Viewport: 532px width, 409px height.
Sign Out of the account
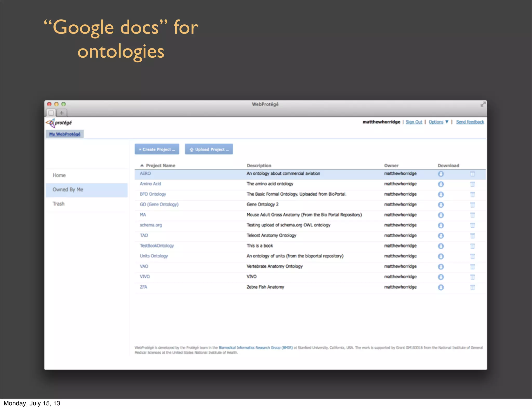[x=414, y=122]
